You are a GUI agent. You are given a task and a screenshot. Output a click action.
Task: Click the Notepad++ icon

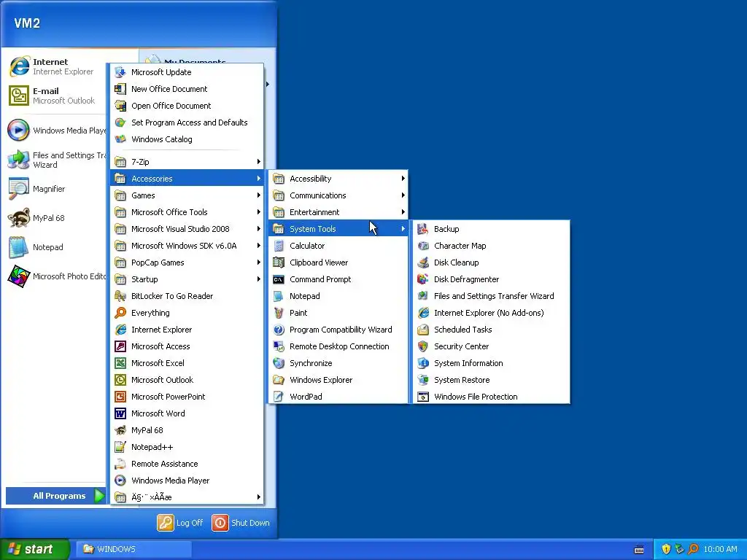click(120, 447)
